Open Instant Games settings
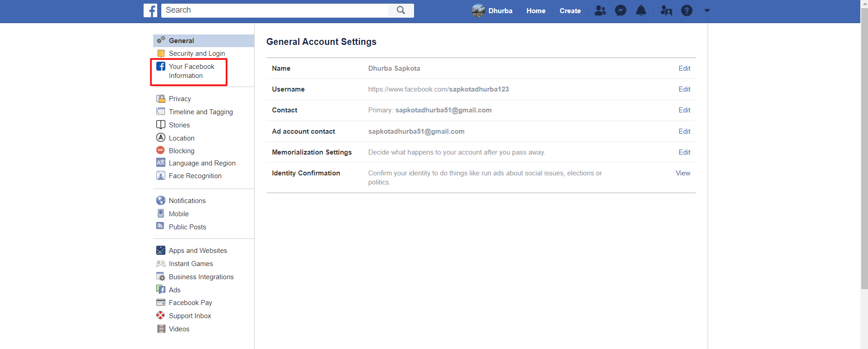This screenshot has height=349, width=868. [x=191, y=264]
